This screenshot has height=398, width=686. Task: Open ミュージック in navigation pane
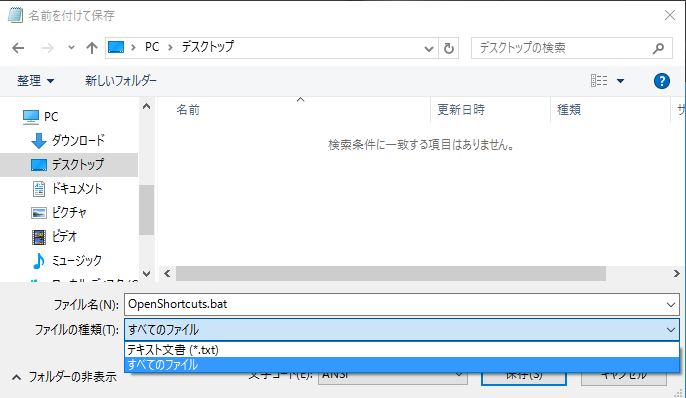click(77, 261)
